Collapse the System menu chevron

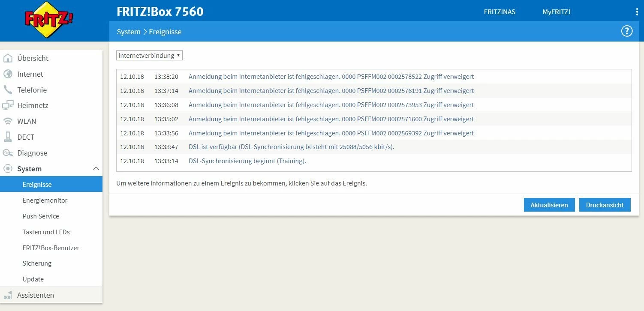pos(96,169)
